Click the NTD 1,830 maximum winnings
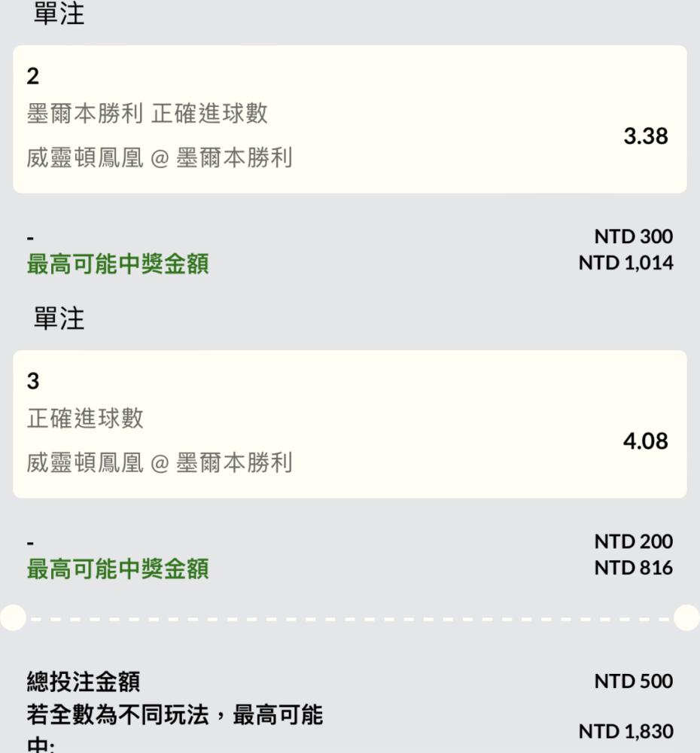700x753 pixels. pyautogui.click(x=626, y=731)
